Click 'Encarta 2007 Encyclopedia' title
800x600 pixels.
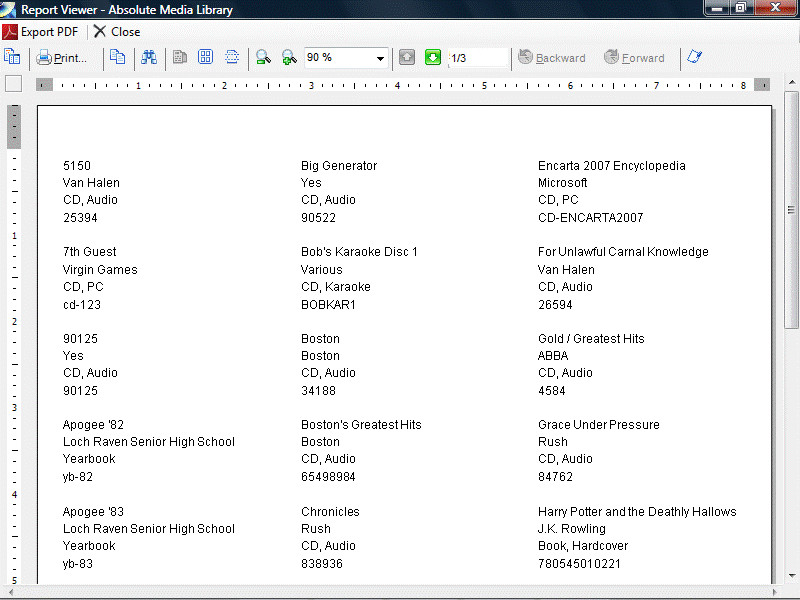[612, 166]
